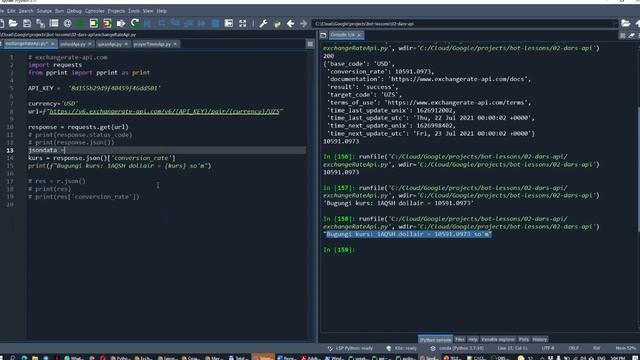Open the Help menu
This screenshot has height=360, width=640.
[162, 11]
